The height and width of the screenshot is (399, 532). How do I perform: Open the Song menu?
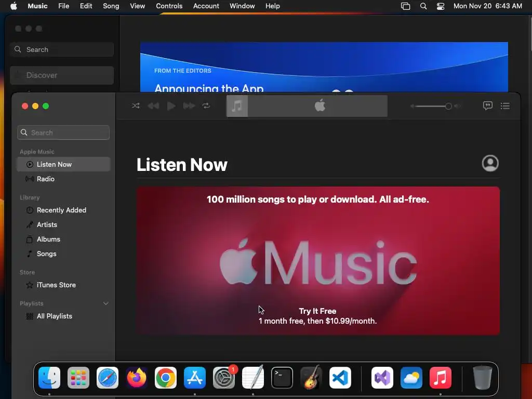coord(111,6)
